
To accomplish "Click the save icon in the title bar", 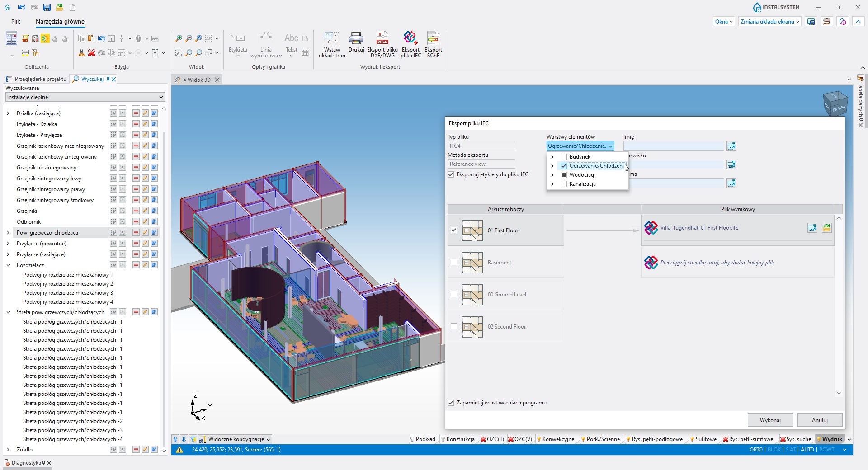I will pos(47,7).
